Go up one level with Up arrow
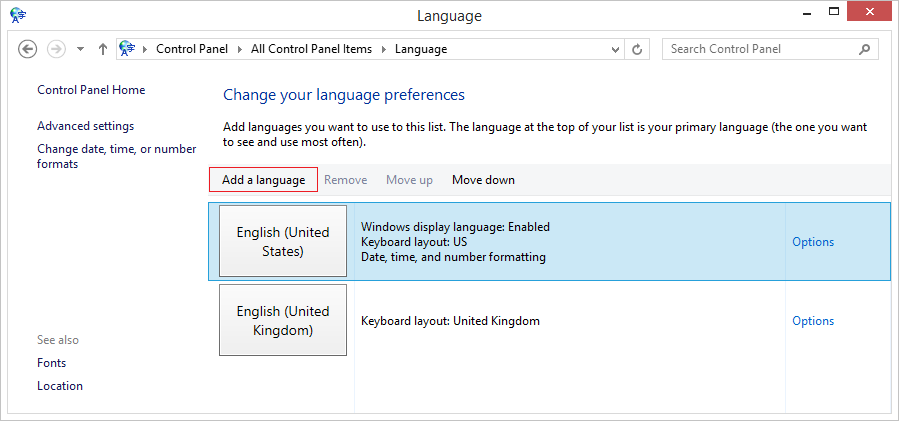Image resolution: width=899 pixels, height=421 pixels. coord(103,49)
